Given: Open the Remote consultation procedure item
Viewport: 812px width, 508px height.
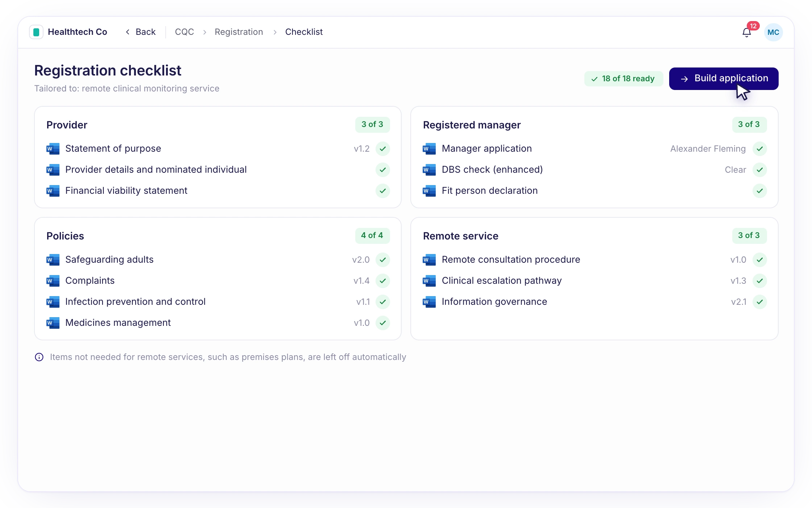Looking at the screenshot, I should point(511,260).
